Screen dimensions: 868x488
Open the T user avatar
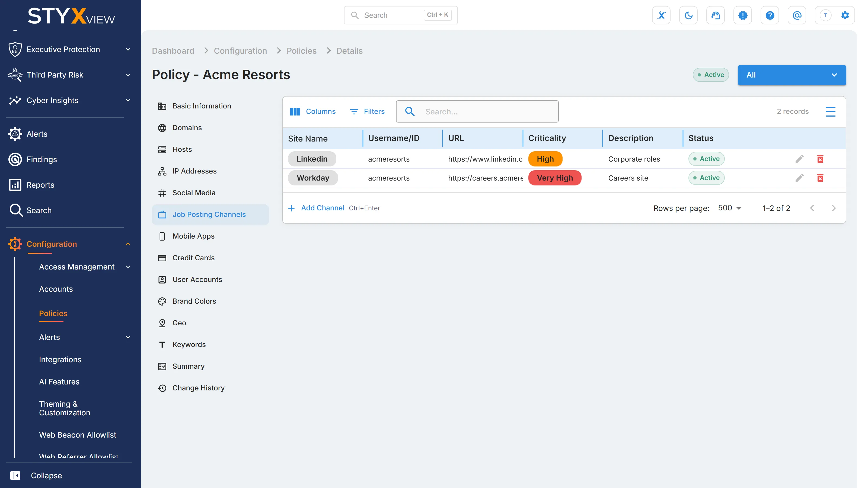(x=825, y=15)
